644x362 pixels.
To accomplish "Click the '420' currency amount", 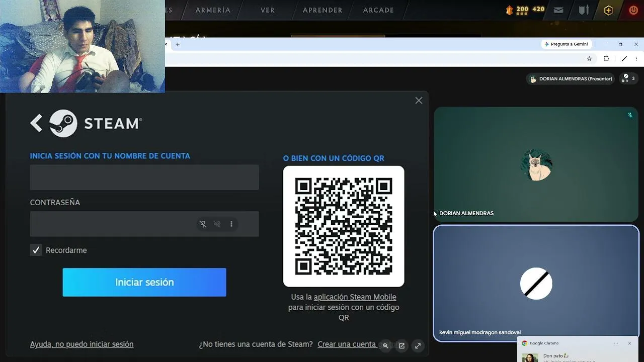I will click(538, 9).
